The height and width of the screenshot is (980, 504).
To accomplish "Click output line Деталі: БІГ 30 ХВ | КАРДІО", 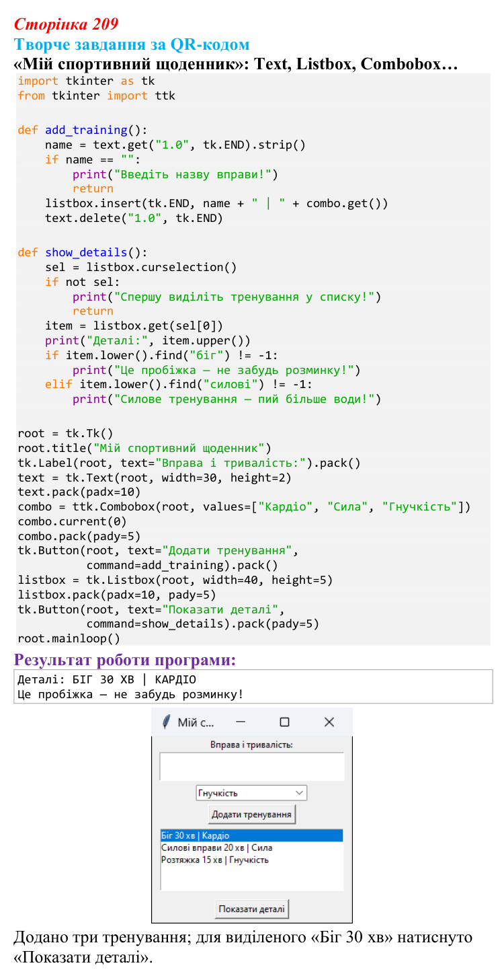I will click(107, 679).
